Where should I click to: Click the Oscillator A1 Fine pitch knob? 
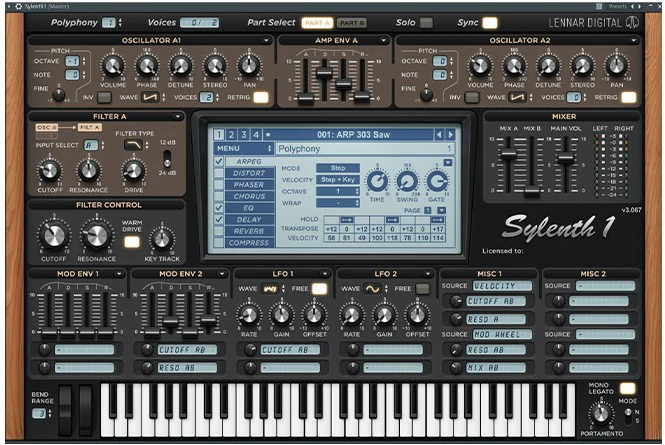(59, 95)
